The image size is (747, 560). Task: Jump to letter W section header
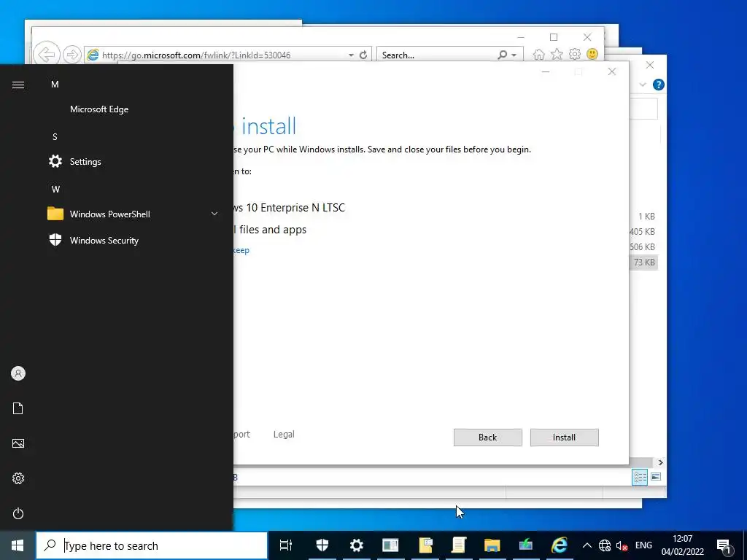pos(55,189)
